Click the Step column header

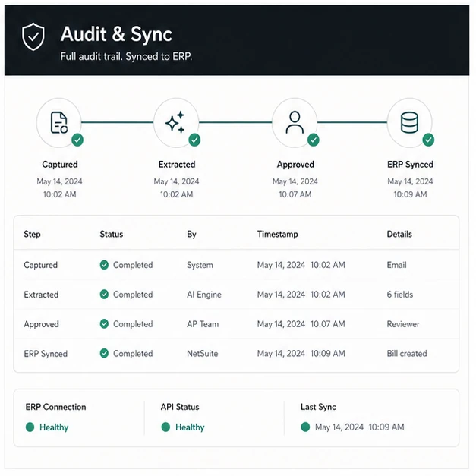32,234
